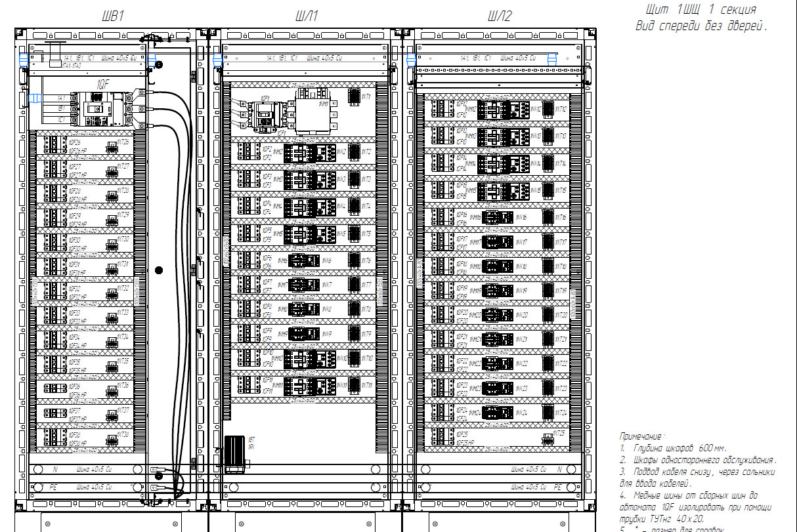Click the large 1QF label in ШВ1
Viewport: 797px width, 532px height.
[103, 84]
